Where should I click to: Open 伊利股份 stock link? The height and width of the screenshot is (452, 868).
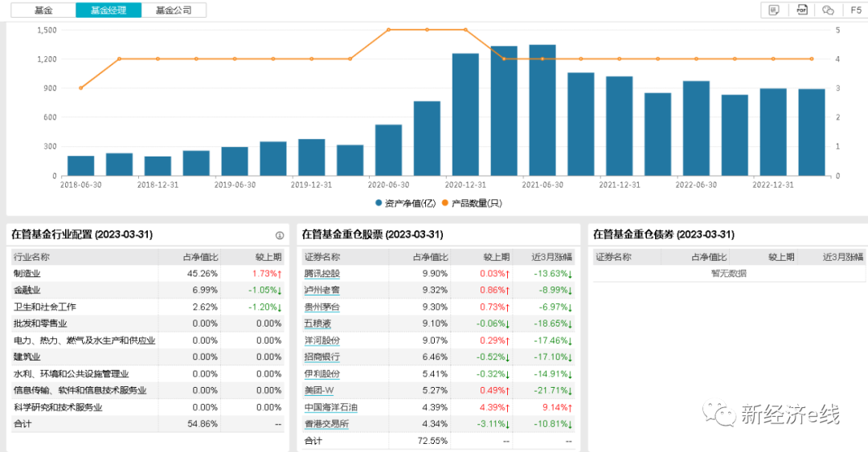coord(322,373)
